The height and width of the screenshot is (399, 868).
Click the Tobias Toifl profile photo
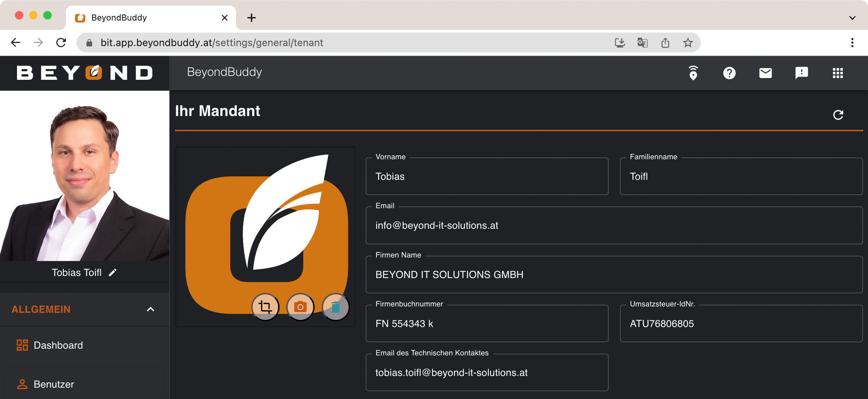pyautogui.click(x=84, y=176)
